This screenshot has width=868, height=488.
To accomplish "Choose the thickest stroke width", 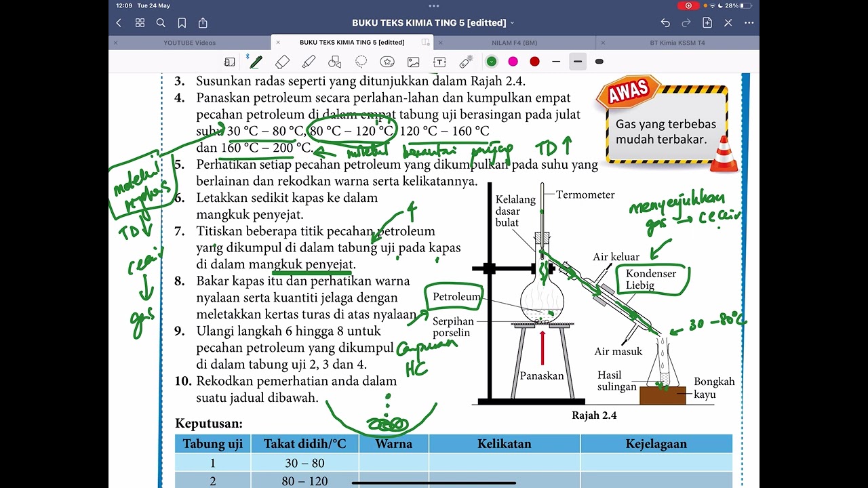I will point(599,62).
